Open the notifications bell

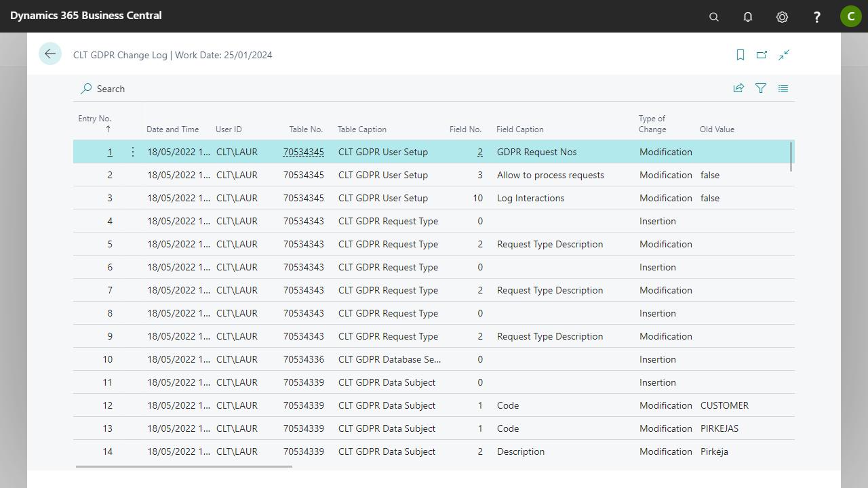[x=748, y=17]
